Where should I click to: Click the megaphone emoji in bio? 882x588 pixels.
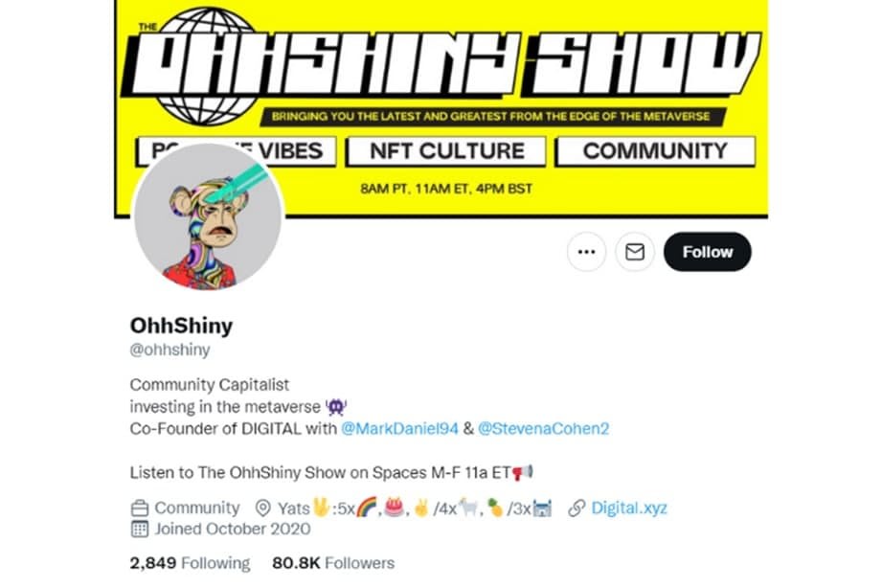point(522,472)
